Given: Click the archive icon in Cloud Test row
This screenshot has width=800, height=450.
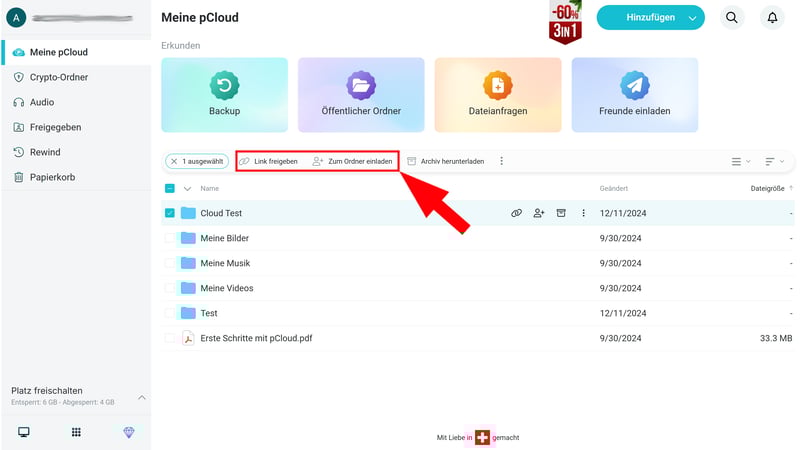Looking at the screenshot, I should [561, 213].
